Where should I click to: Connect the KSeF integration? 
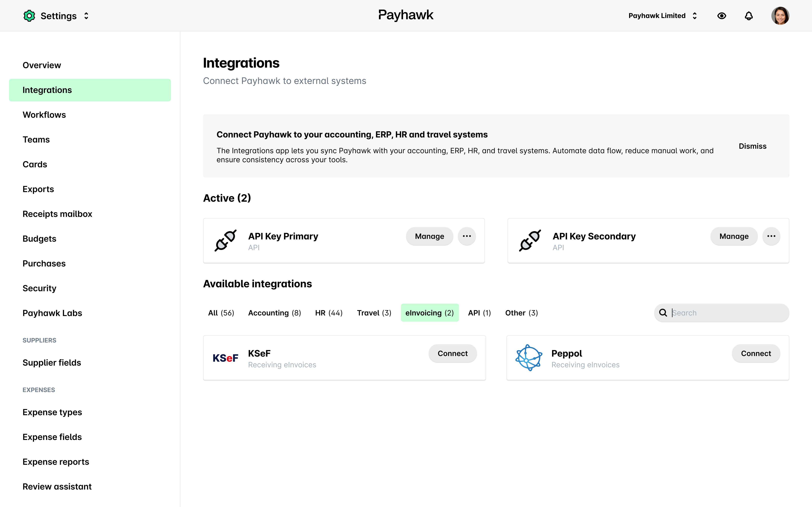point(452,353)
